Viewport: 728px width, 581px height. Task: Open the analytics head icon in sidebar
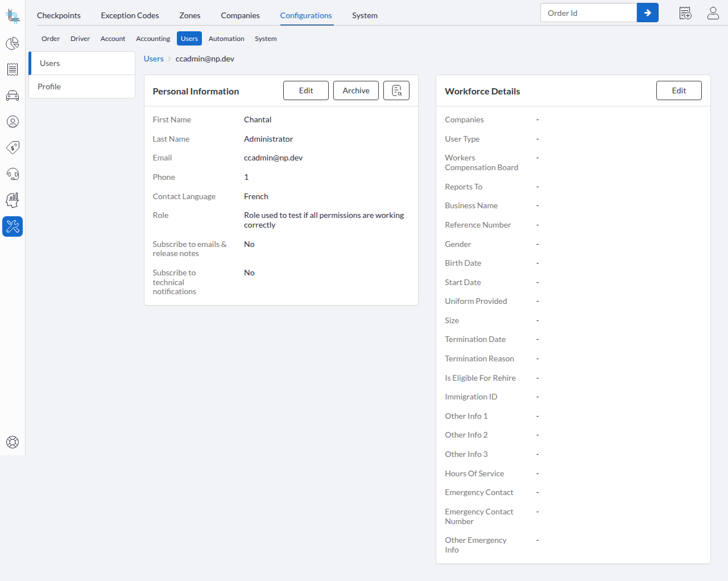point(13,200)
